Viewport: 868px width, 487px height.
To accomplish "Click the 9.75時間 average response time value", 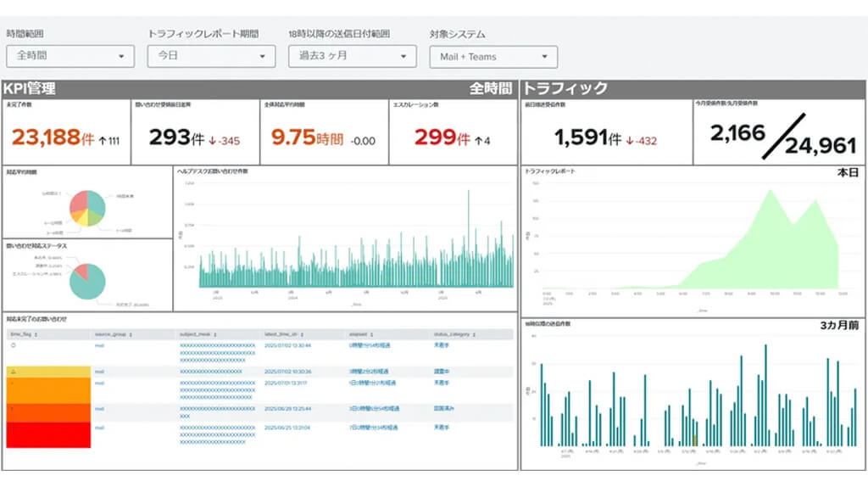I will [x=307, y=137].
